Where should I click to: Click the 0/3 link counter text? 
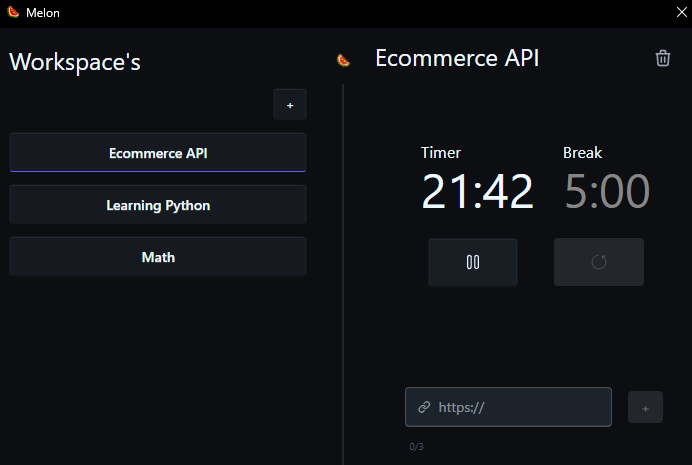click(x=416, y=446)
